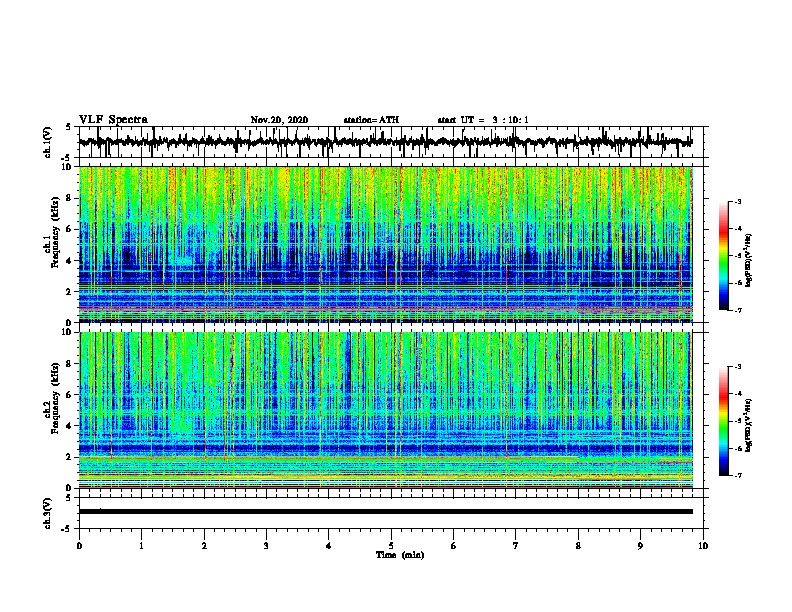Click the "-7" tick on ch.1 colorbar
The image size is (792, 612).
(x=737, y=310)
